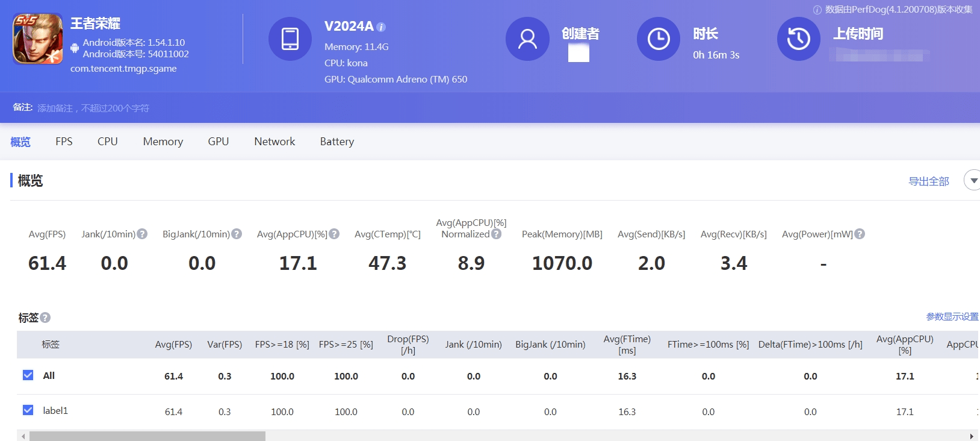Uncheck the All label checkbox
980x441 pixels.
(x=28, y=375)
